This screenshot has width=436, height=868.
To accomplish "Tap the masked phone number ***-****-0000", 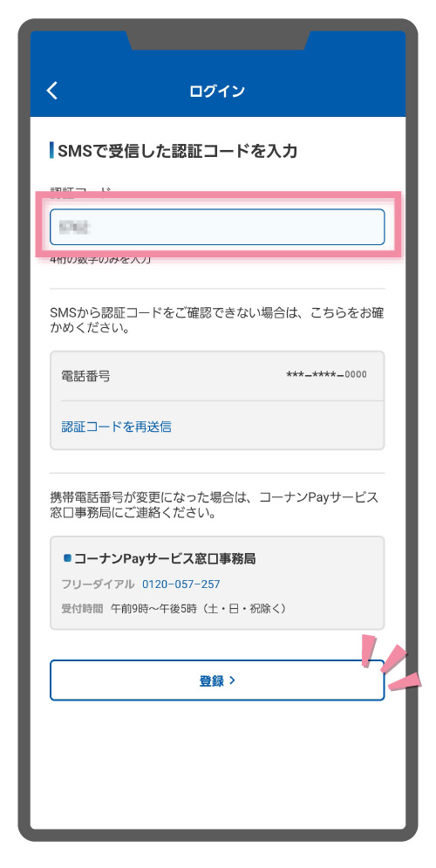I will tap(326, 375).
